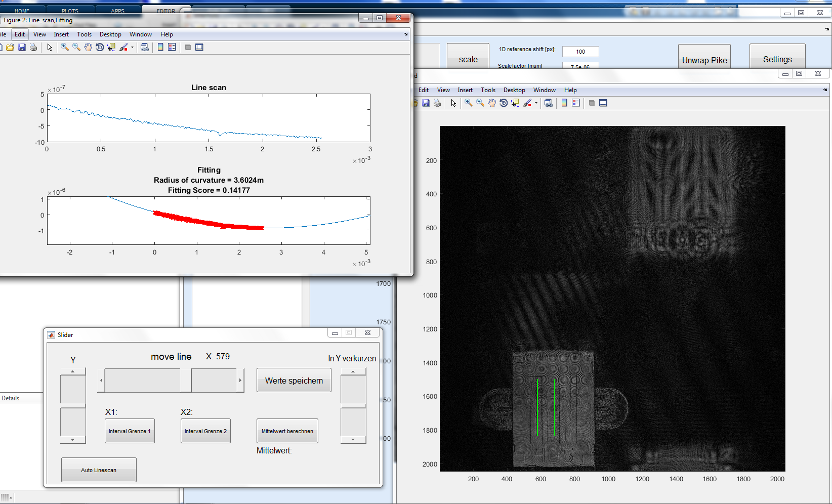Activate Pan hand tool in Figure 2
The image size is (832, 504).
pyautogui.click(x=88, y=47)
